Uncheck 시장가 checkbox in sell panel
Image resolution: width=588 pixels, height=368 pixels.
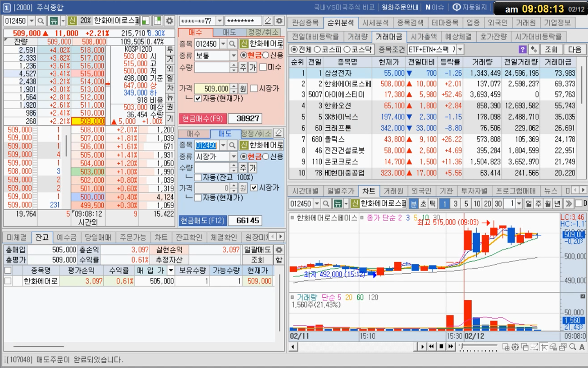(x=254, y=188)
